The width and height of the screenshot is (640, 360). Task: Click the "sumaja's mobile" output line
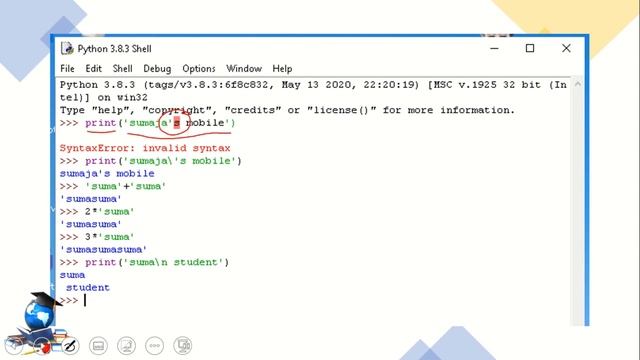[x=107, y=173]
